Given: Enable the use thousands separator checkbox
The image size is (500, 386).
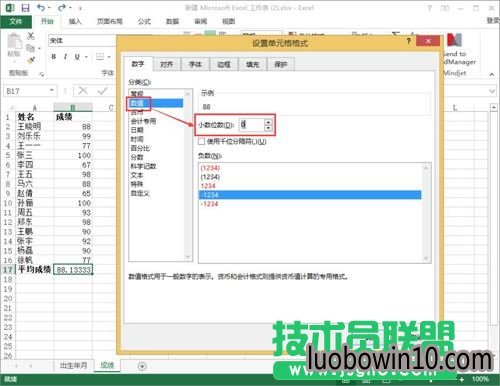Looking at the screenshot, I should coord(201,141).
